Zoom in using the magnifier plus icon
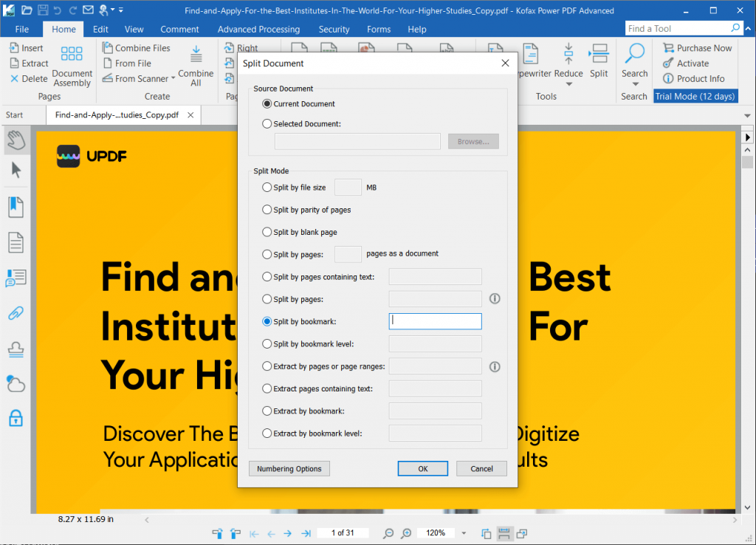This screenshot has height=545, width=756. point(405,532)
